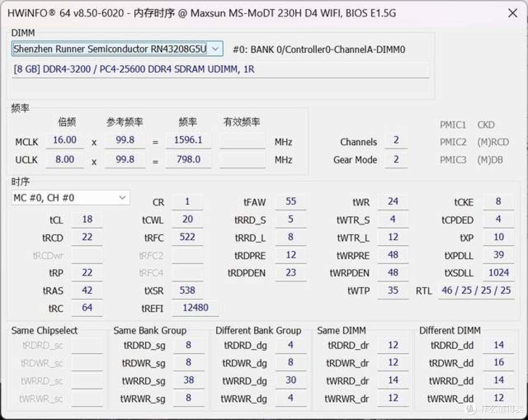Image resolution: width=528 pixels, height=420 pixels.
Task: Click the tRDWR_dd value 16
Action: (x=499, y=363)
